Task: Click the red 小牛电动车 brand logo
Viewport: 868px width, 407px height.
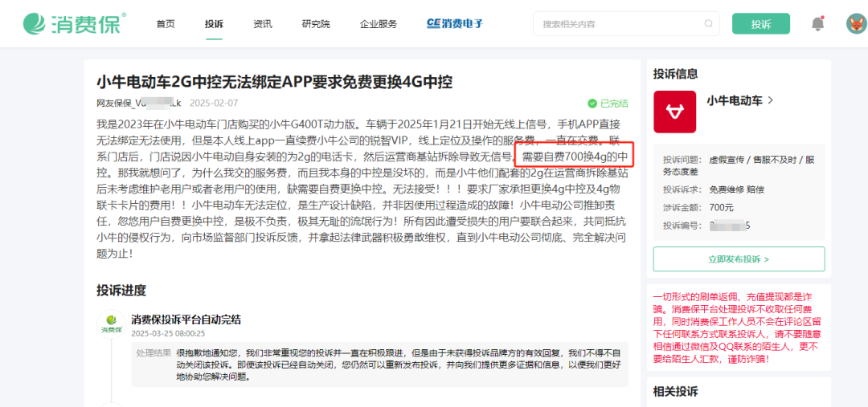Action: click(675, 112)
